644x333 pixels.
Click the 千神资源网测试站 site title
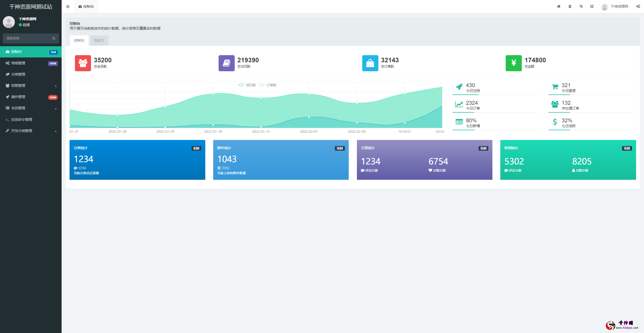tap(31, 7)
